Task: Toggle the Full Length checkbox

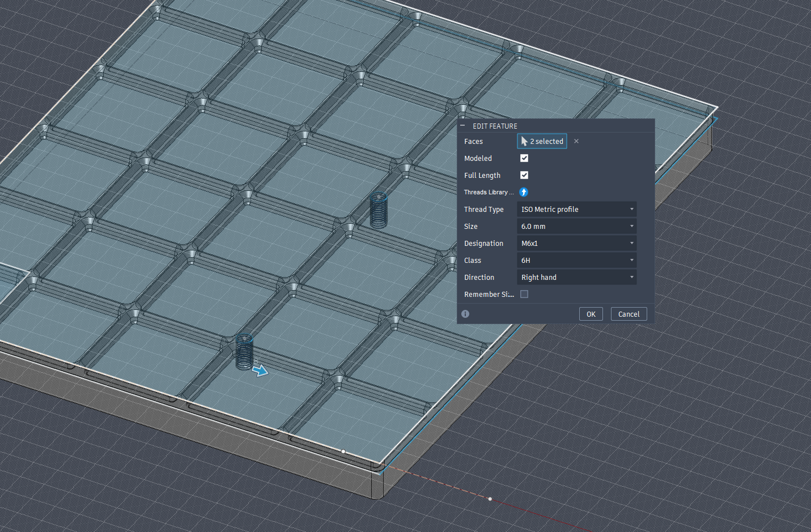Action: click(524, 175)
